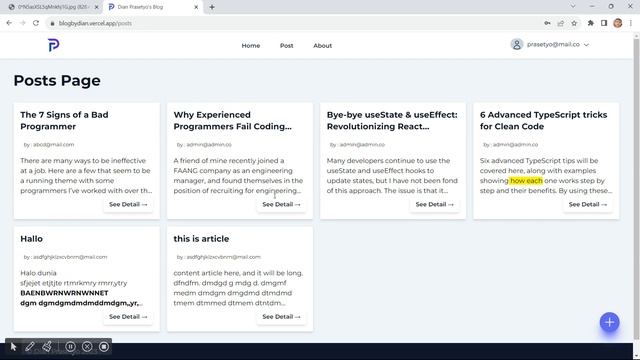
Task: Open the Chrome three-dot menu
Action: pyautogui.click(x=631, y=23)
